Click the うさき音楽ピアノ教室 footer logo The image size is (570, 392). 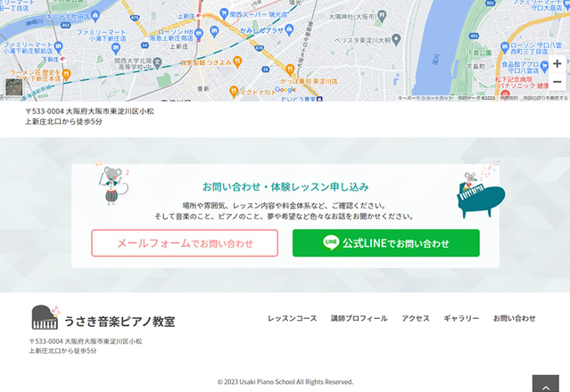point(103,317)
